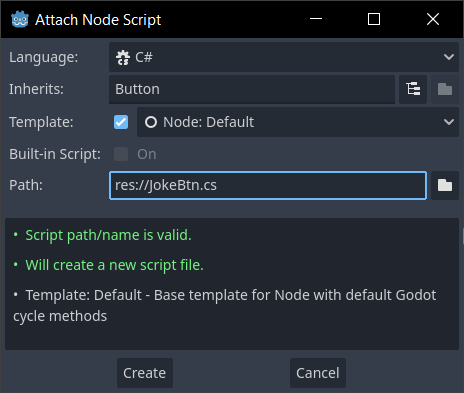This screenshot has height=393, width=464.
Task: Click the 'Built-in Script:' label
Action: click(x=55, y=154)
